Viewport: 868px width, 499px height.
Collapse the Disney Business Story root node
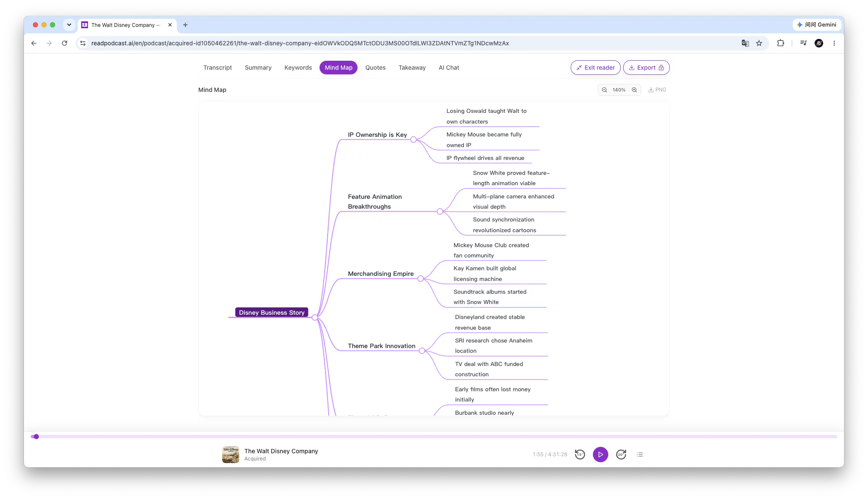click(x=315, y=317)
